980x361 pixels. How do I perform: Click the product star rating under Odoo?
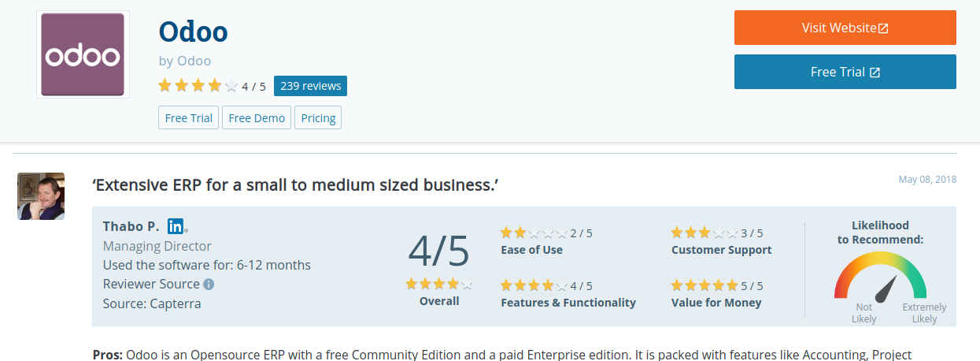click(x=198, y=86)
